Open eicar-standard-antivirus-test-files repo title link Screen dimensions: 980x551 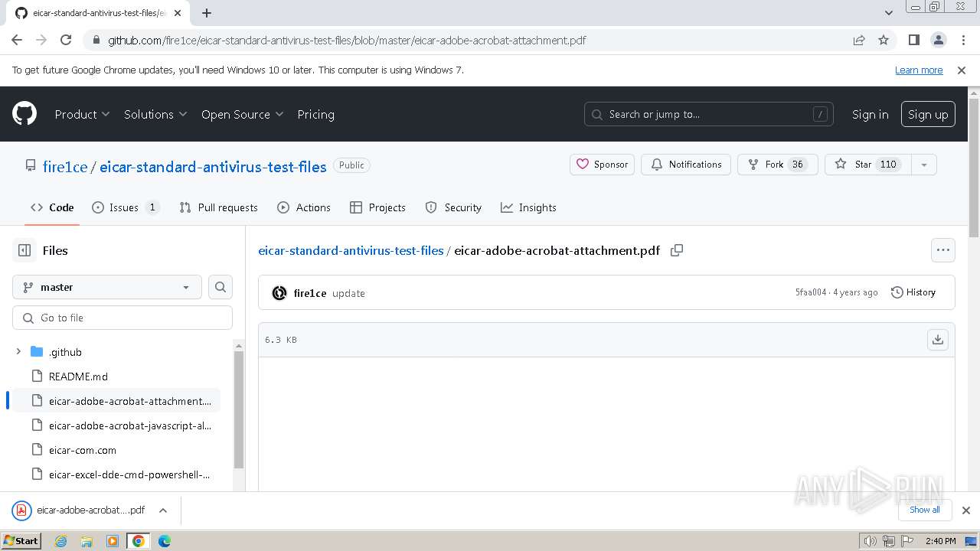coord(213,167)
